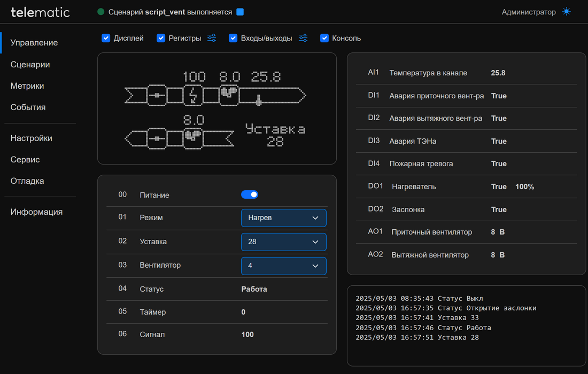Toggle light theme sun icon

point(566,12)
